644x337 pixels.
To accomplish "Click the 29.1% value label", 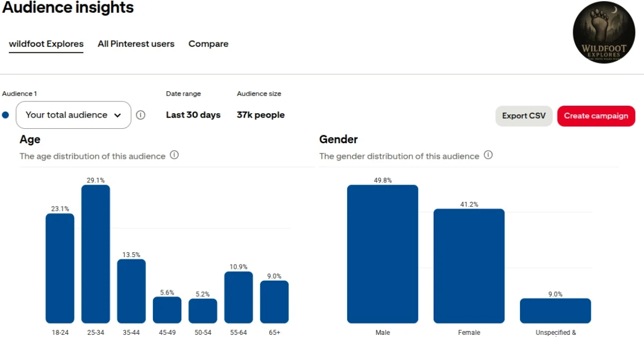I will [x=96, y=180].
